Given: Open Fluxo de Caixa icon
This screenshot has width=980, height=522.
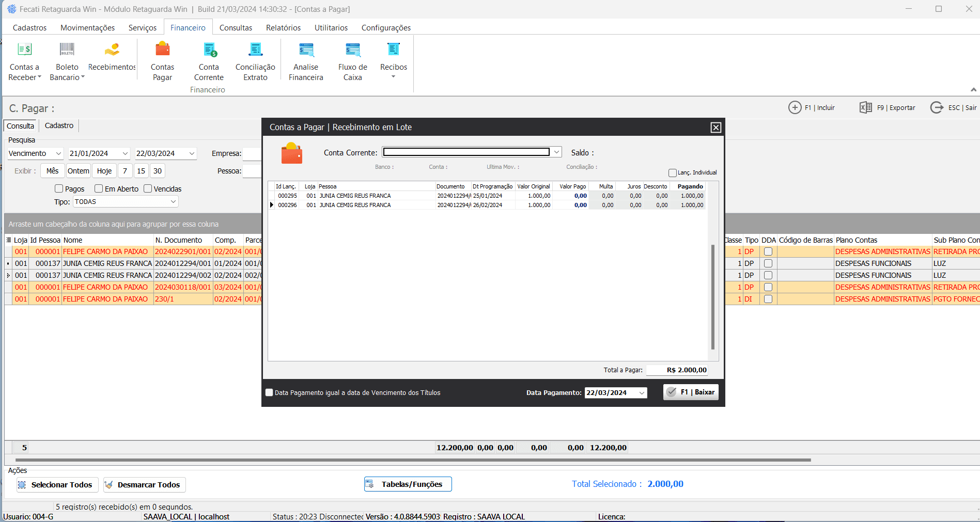Looking at the screenshot, I should coord(352,50).
